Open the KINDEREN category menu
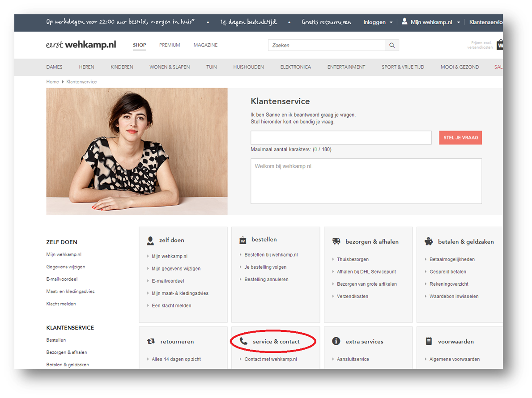Viewport: 532px width, 398px height. click(x=122, y=67)
